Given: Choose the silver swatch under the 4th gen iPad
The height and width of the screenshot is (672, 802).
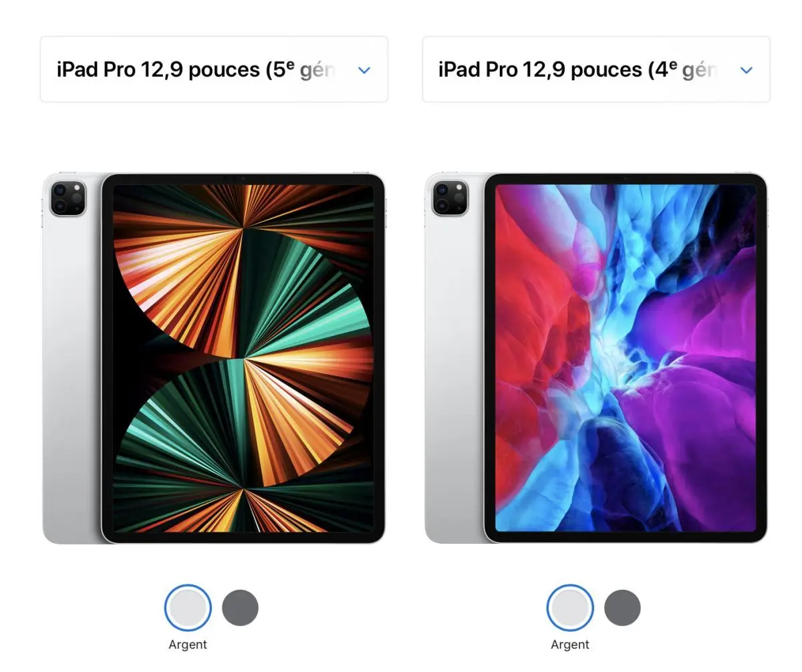Looking at the screenshot, I should (x=570, y=608).
